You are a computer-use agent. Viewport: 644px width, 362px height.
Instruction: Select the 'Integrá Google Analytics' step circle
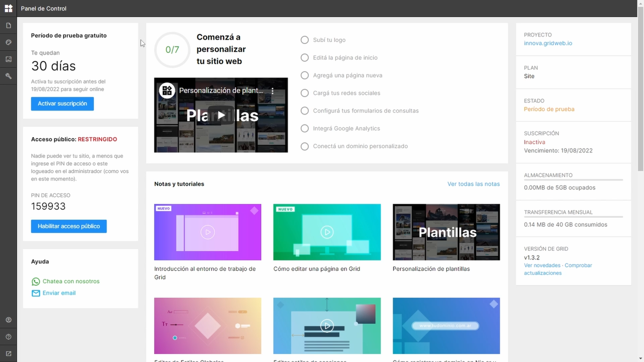(305, 128)
